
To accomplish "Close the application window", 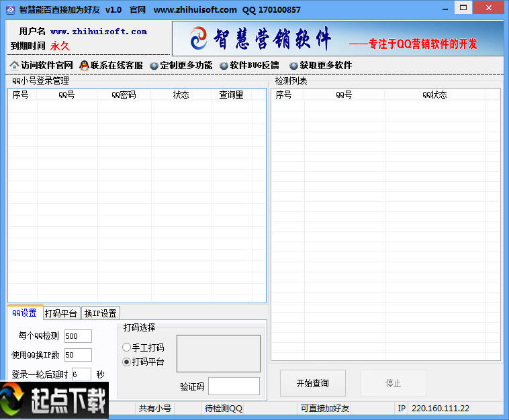I will (489, 8).
